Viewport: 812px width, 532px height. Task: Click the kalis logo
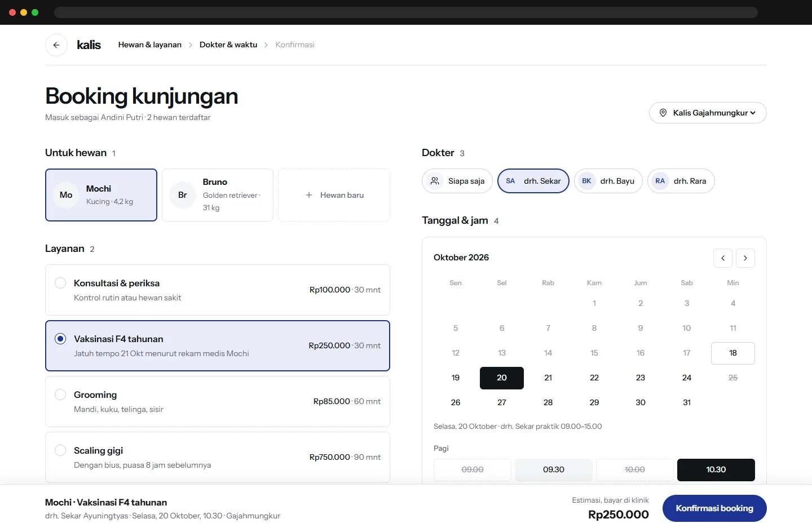click(x=89, y=45)
